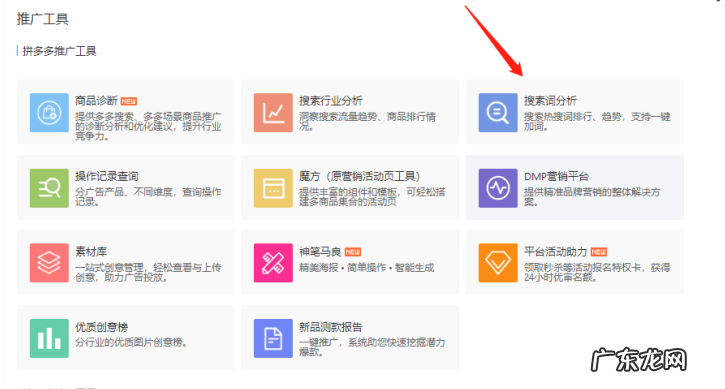725x389 pixels.
Task: Click the 魔方（原营销活动页工具）title
Action: 359,176
